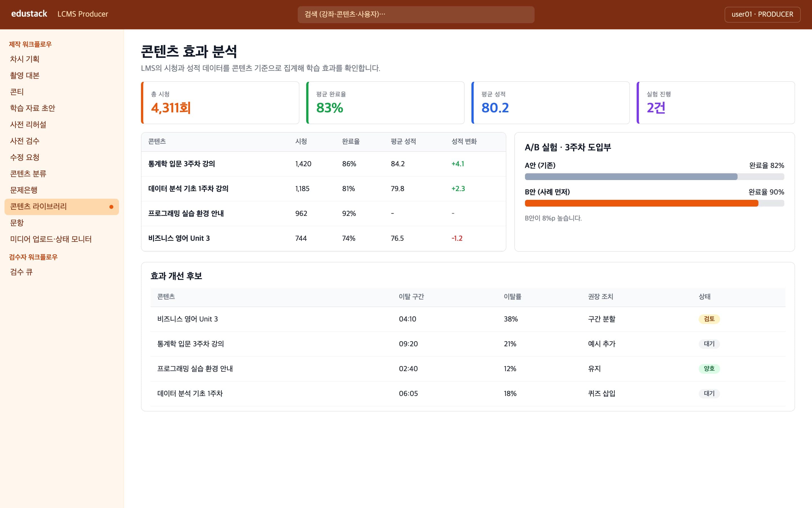This screenshot has width=812, height=508.
Task: Click the A/B 실험 · 3주차 도입부 heading
Action: click(568, 148)
